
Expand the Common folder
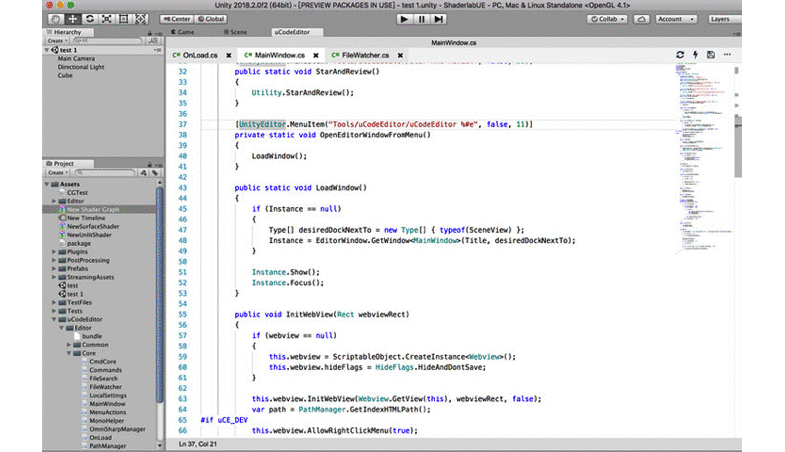click(x=69, y=345)
